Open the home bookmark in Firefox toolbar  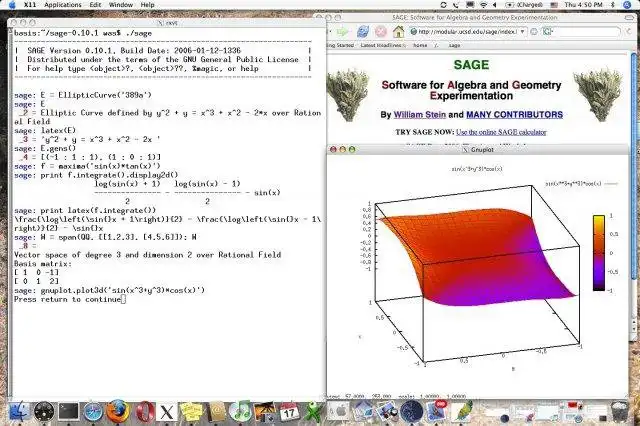(420, 45)
